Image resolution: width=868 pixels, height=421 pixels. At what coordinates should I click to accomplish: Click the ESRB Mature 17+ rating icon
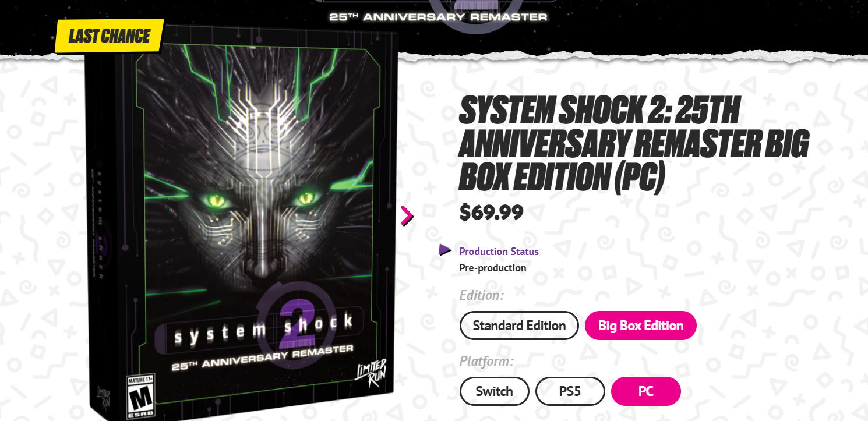point(140,395)
